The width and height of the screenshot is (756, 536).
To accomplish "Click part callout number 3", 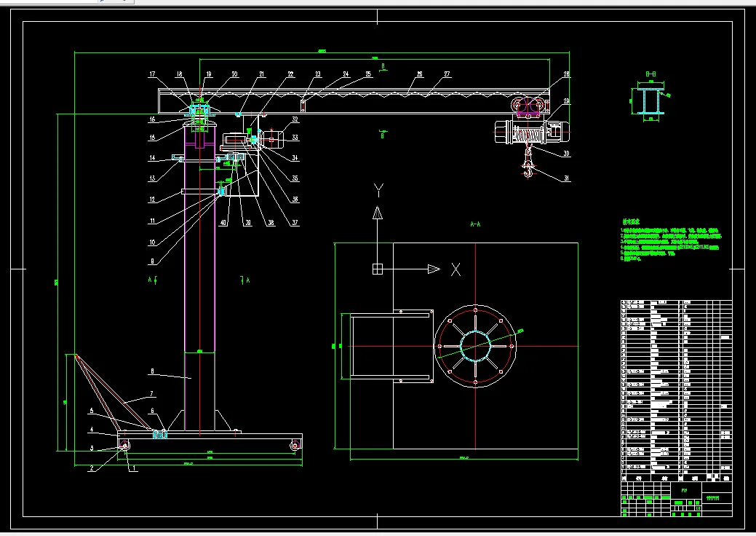I will point(92,448).
